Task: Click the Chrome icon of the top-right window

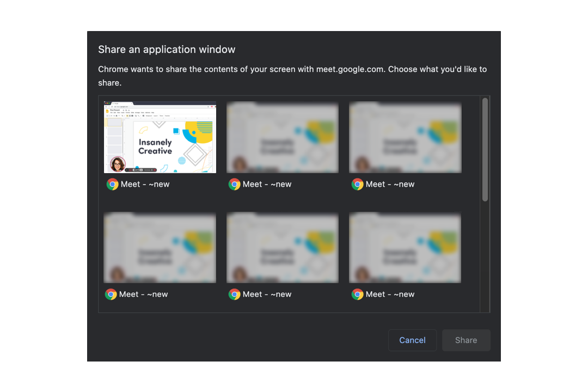Action: pos(357,184)
